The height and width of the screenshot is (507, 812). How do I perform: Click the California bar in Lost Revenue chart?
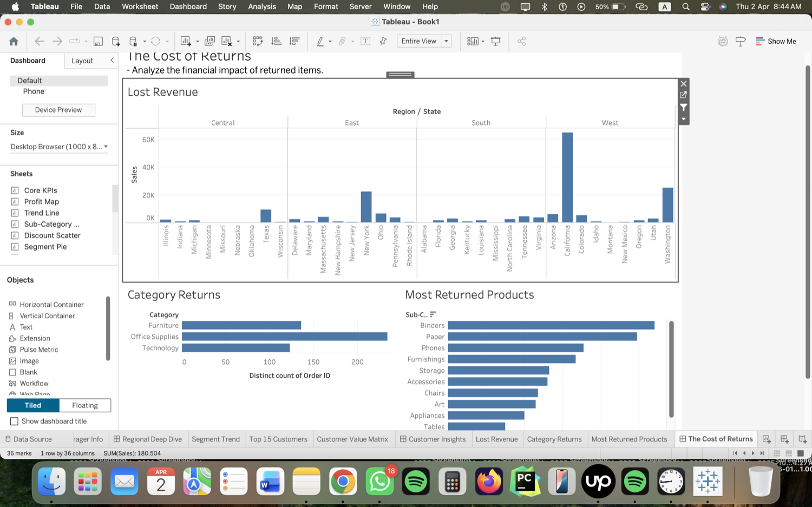point(567,177)
